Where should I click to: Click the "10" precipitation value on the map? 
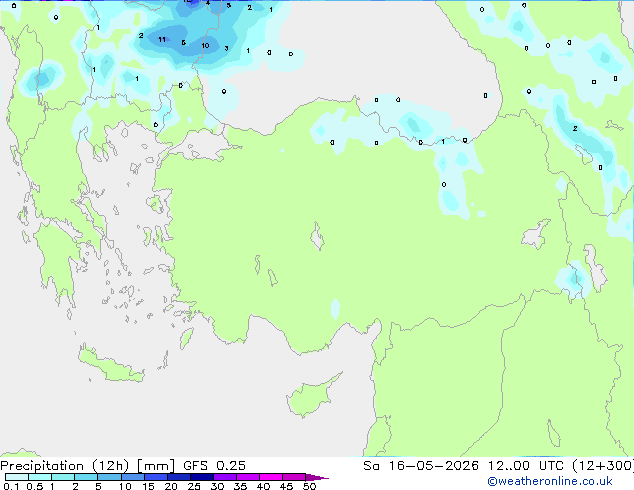coord(205,45)
